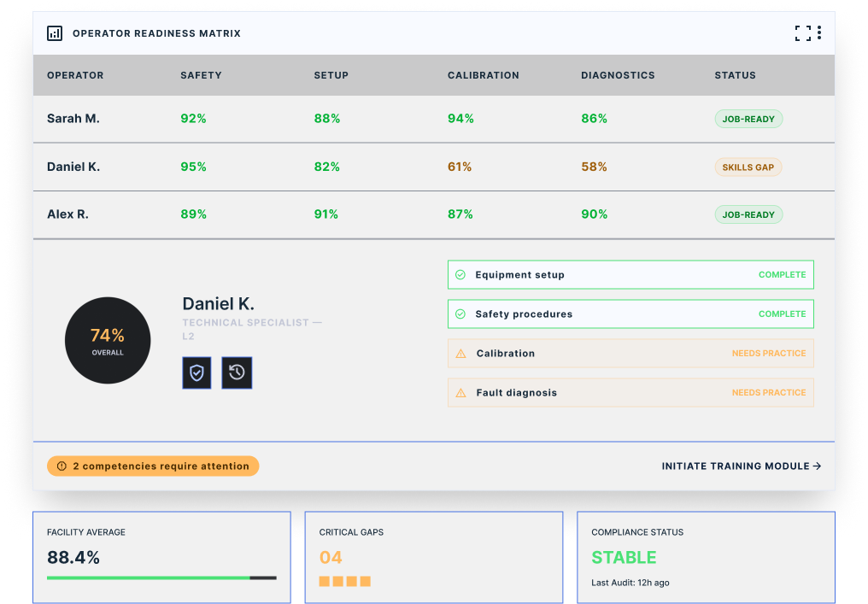The image size is (868, 604).
Task: Select the Sarah M. operator row name
Action: click(x=73, y=119)
